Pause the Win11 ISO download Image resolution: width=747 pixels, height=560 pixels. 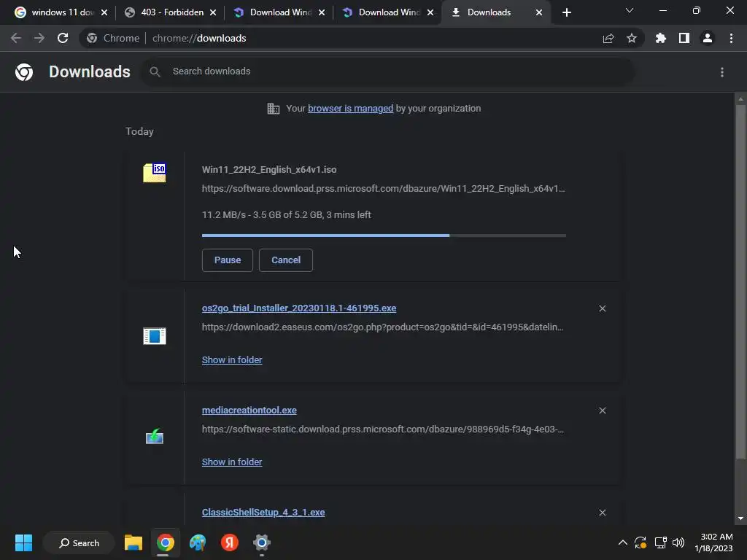point(228,260)
